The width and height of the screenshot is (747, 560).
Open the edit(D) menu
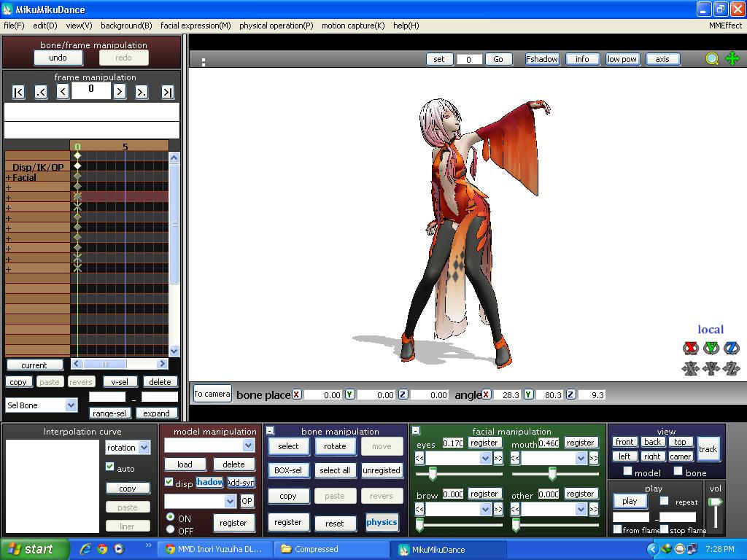[44, 26]
